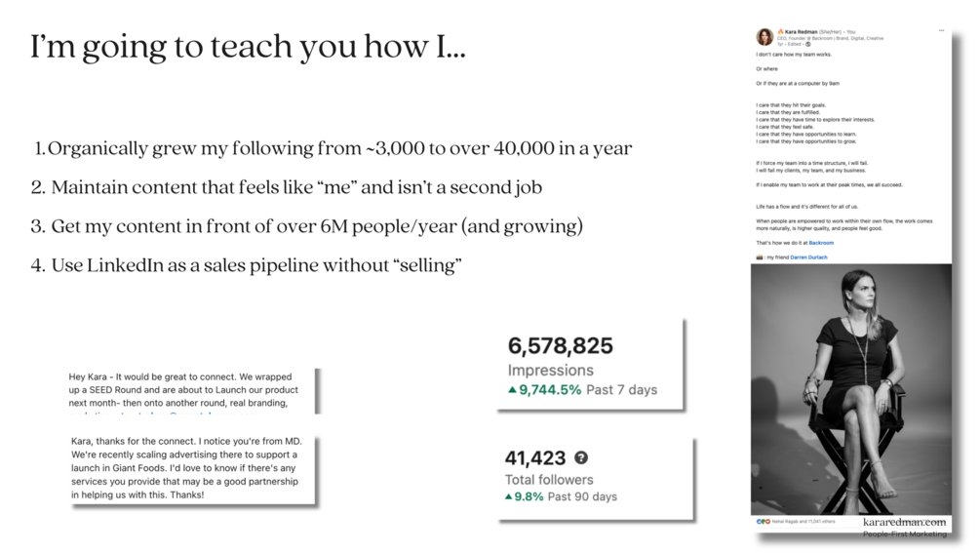Select the 6,578,825 Impressions stat card
The image size is (980, 553).
click(589, 365)
